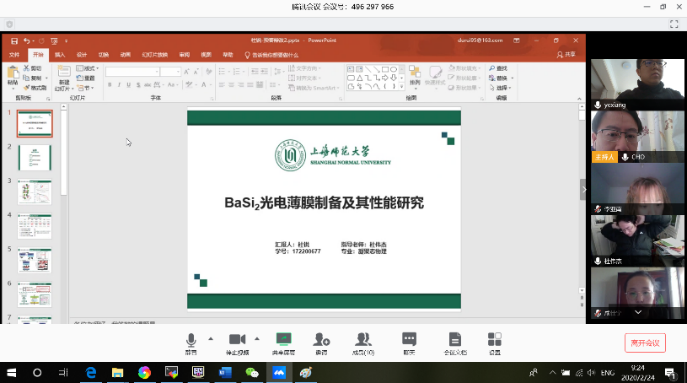Expand camera options arrow
The image size is (687, 383).
(x=257, y=339)
